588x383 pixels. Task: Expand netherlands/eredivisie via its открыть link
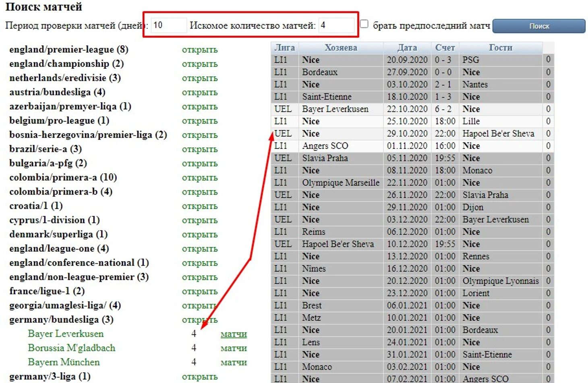(200, 78)
